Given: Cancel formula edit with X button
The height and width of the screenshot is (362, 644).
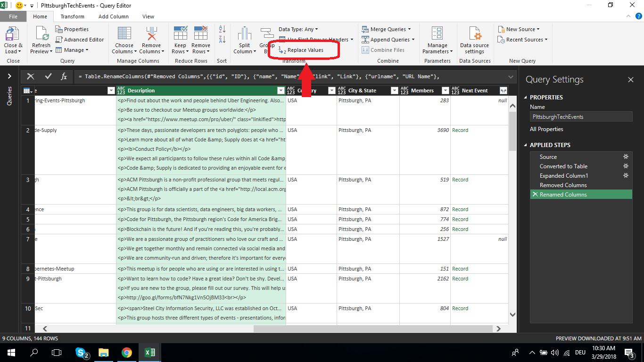Looking at the screenshot, I should [x=31, y=76].
